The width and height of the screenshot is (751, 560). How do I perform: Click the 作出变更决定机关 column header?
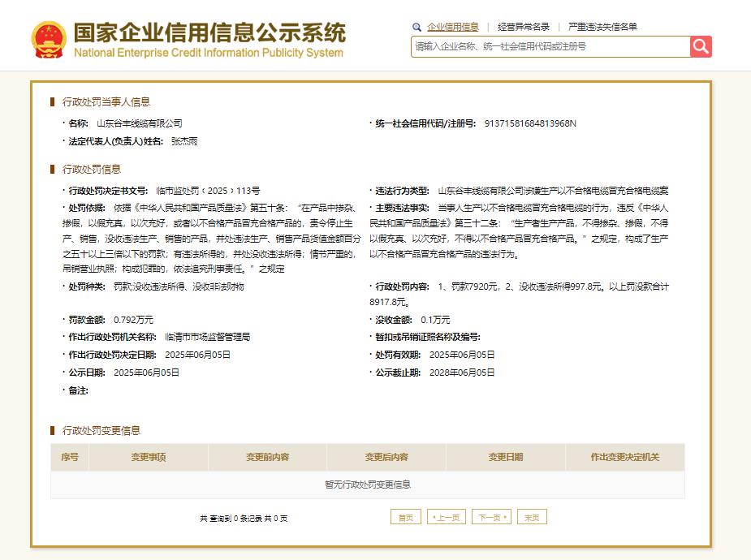coord(625,457)
